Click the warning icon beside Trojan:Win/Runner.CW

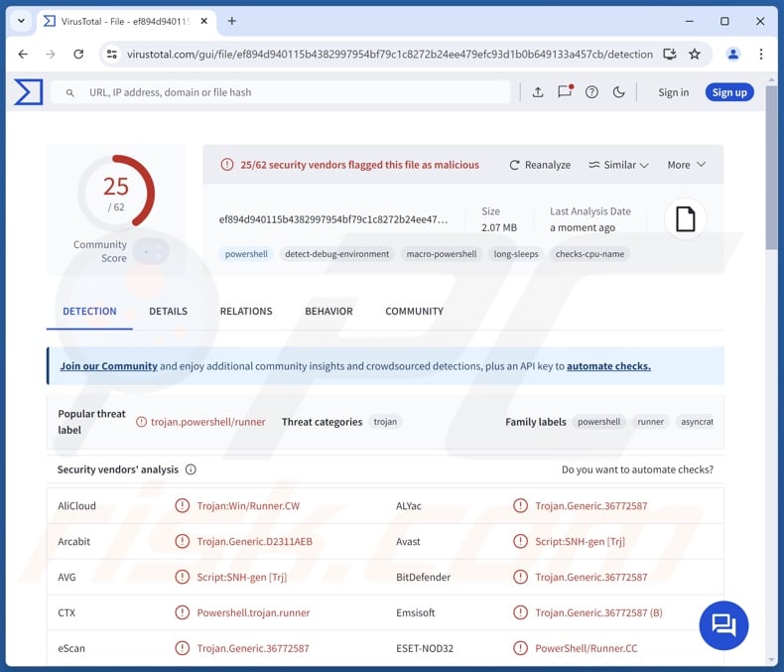click(x=182, y=505)
